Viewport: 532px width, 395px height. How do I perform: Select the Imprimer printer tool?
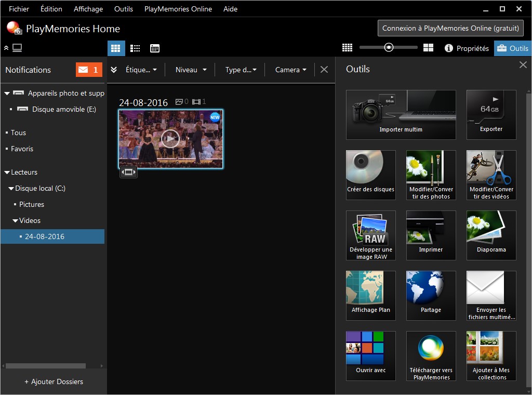[x=431, y=235]
